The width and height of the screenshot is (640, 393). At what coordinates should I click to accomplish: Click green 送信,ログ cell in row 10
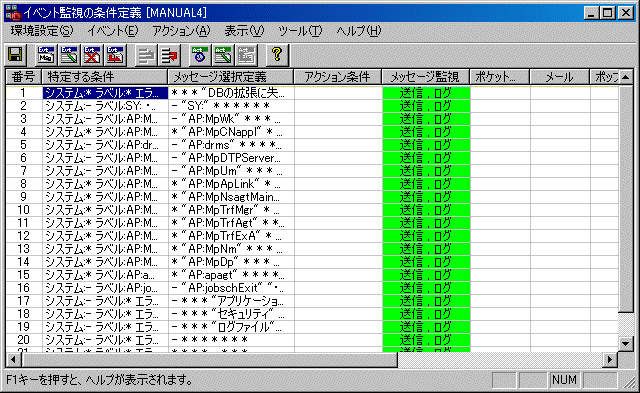coord(426,210)
